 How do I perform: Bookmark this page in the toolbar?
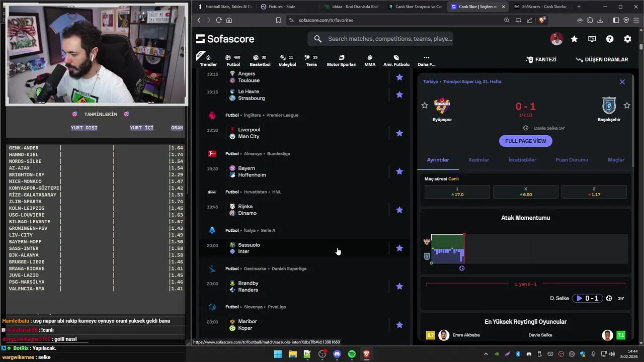(x=278, y=20)
